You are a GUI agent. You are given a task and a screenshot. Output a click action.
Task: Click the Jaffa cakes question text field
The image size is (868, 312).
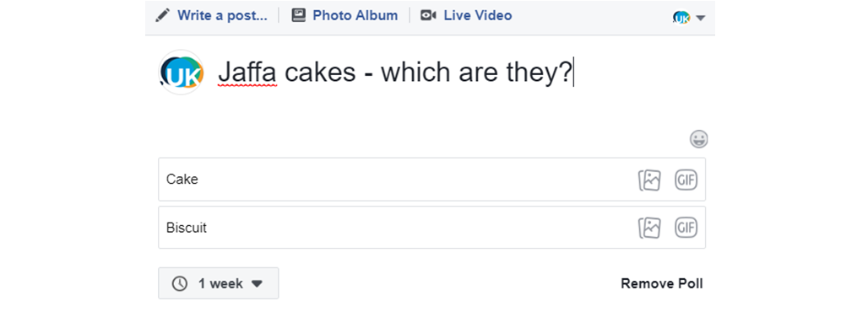point(396,73)
